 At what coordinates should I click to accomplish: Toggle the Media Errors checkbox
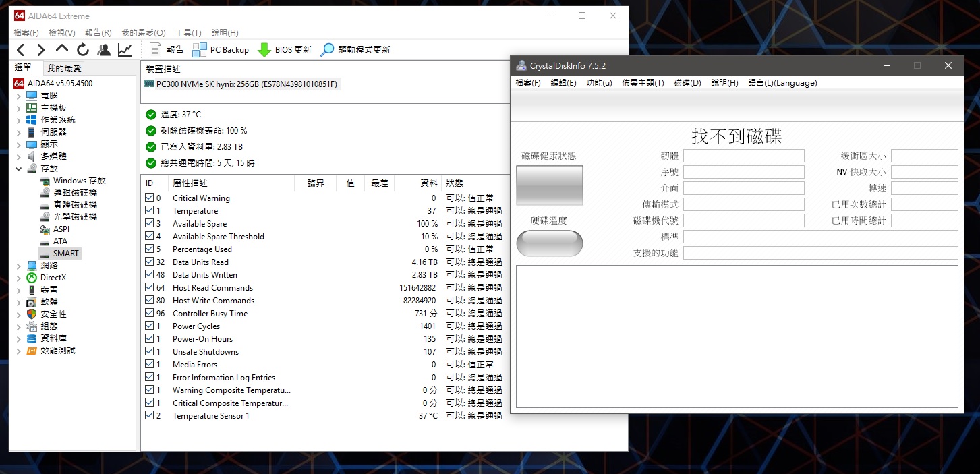[x=150, y=365]
